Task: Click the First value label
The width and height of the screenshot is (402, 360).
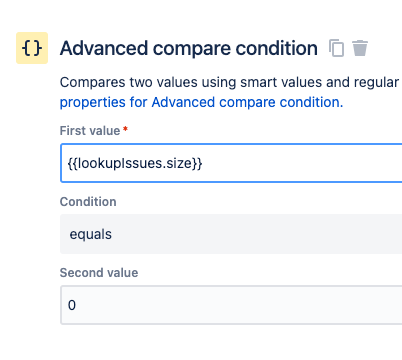Action: point(90,131)
